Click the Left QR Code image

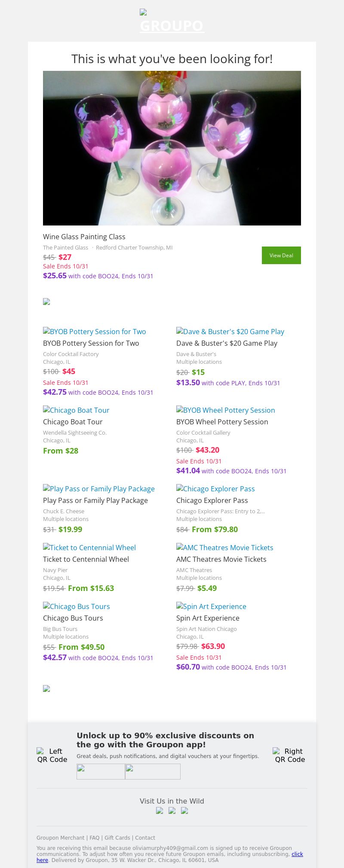coord(52,755)
